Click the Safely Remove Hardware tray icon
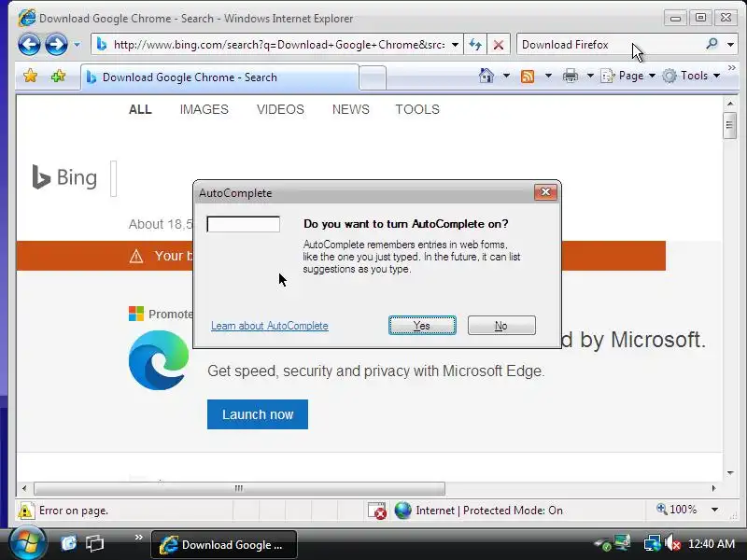The height and width of the screenshot is (560, 747). tap(603, 545)
